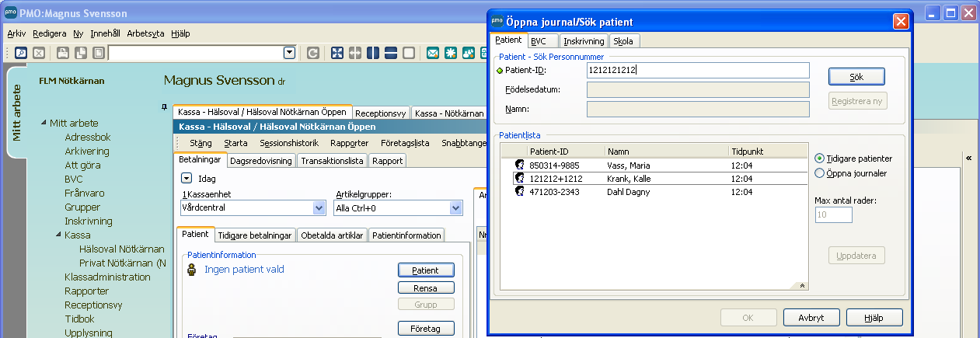Click the teal asterisk toolbar icon
The width and height of the screenshot is (980, 338).
point(451,53)
